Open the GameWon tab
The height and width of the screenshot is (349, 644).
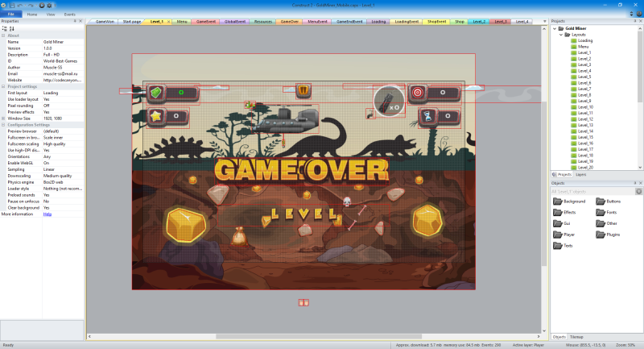[105, 22]
